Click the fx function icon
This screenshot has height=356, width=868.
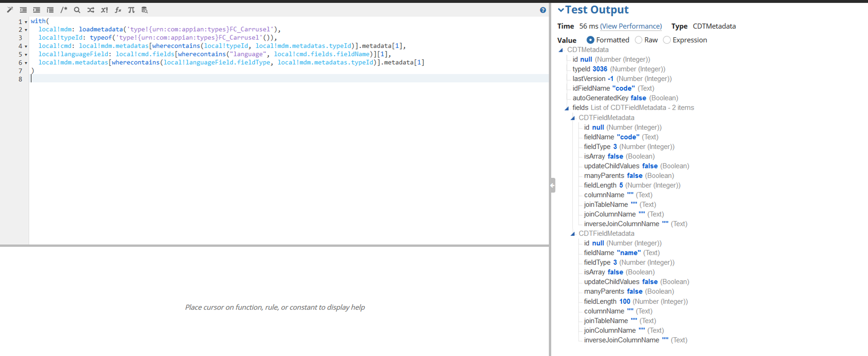(x=118, y=10)
